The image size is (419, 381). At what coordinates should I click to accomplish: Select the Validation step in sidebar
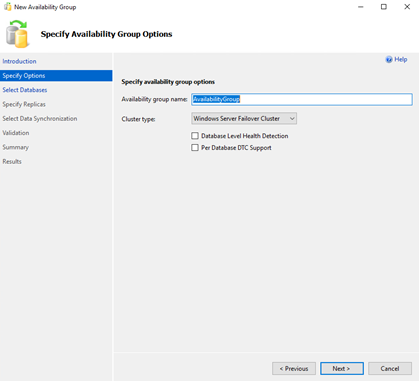pos(16,133)
